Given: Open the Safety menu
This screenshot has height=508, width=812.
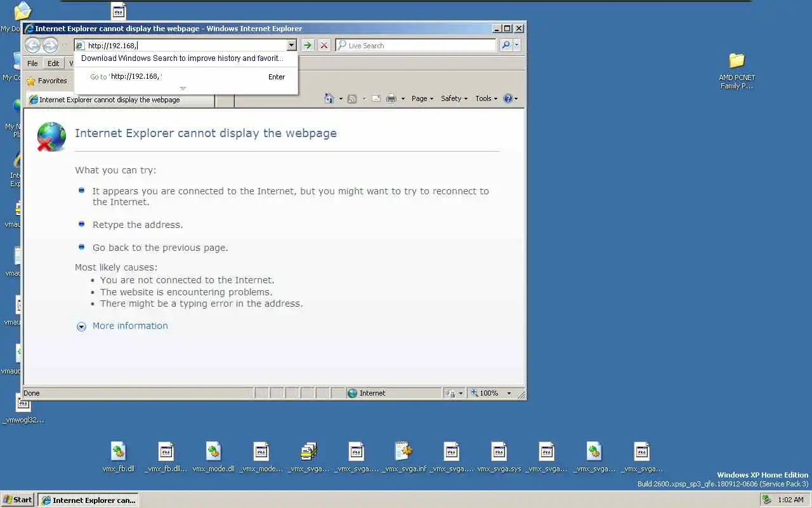Looking at the screenshot, I should tap(454, 98).
